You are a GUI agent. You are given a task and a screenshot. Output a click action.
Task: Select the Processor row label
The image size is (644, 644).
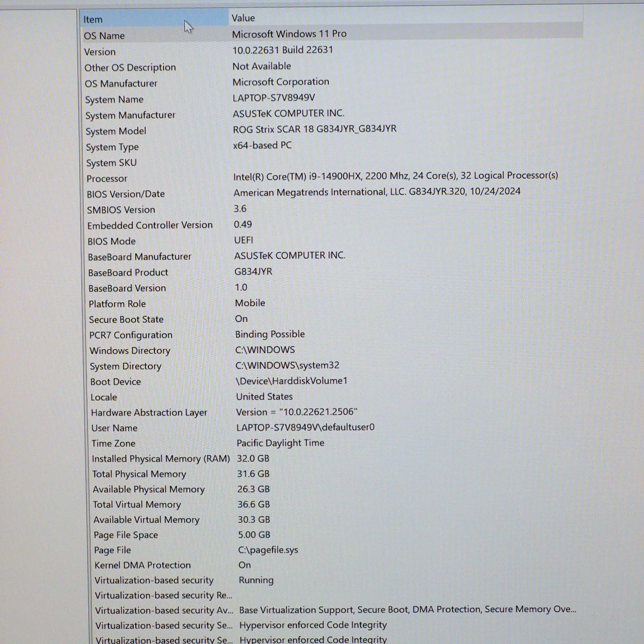click(x=107, y=179)
